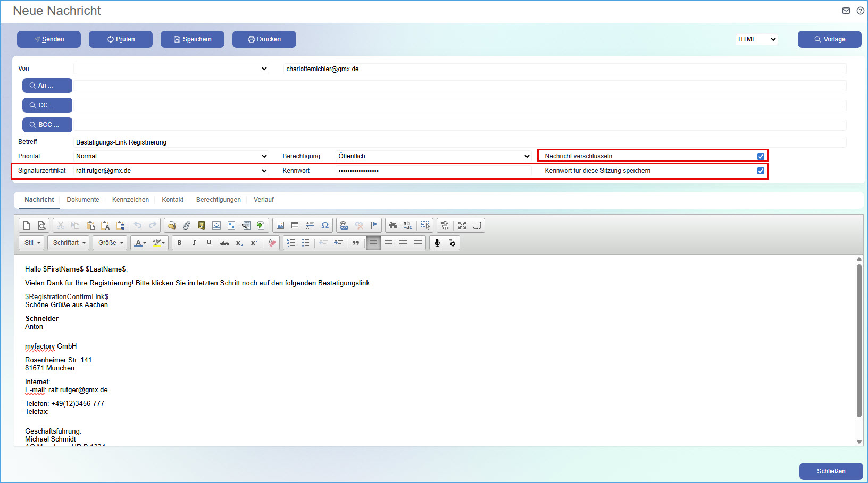Switch to the Berechtigungen tab
The width and height of the screenshot is (868, 483).
pos(219,200)
